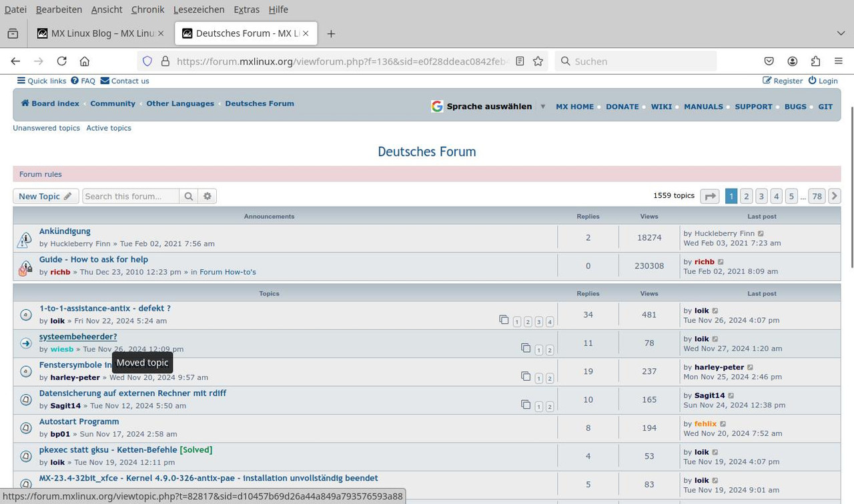
Task: Open Quick links dropdown
Action: tap(41, 81)
